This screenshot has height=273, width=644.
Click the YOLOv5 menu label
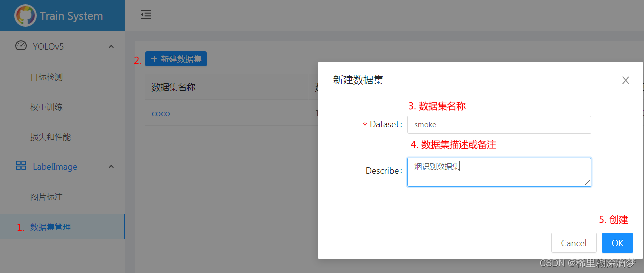coord(48,46)
